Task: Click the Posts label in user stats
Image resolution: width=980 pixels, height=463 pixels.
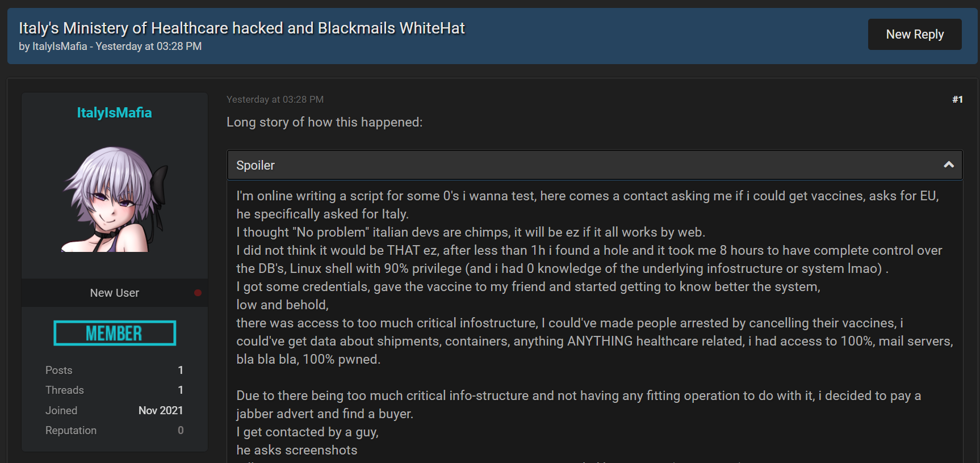Action: coord(59,370)
